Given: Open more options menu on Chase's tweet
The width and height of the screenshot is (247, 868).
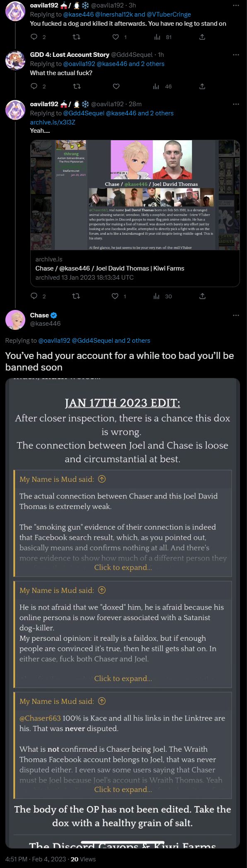Looking at the screenshot, I should pos(236,315).
